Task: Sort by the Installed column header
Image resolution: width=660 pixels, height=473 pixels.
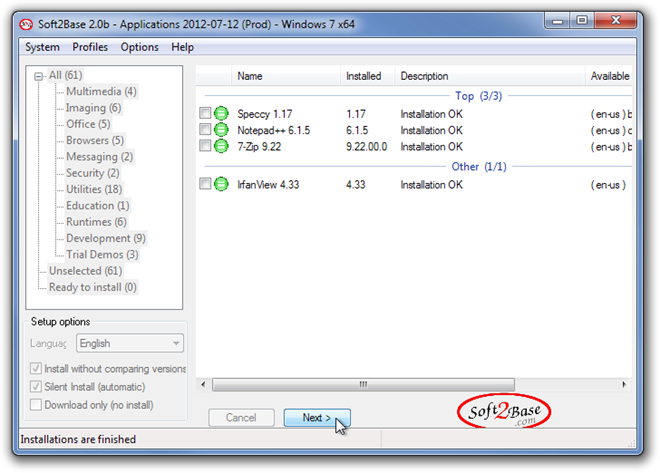Action: pyautogui.click(x=367, y=76)
